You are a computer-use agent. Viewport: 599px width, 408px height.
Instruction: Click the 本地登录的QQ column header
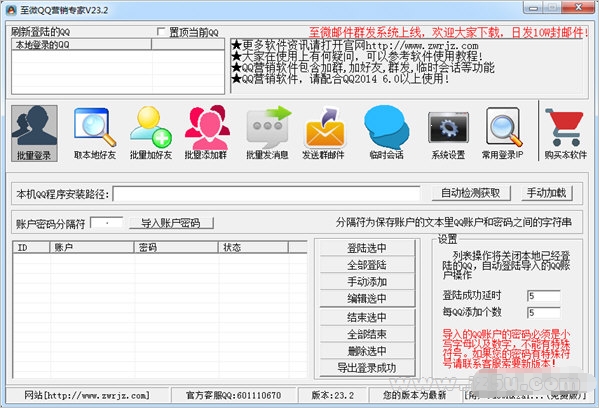pyautogui.click(x=82, y=45)
